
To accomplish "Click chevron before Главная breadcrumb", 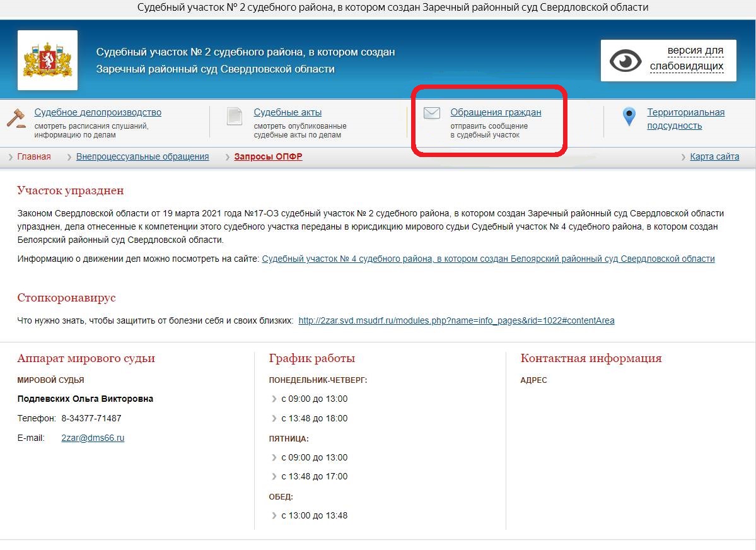I will pos(11,157).
